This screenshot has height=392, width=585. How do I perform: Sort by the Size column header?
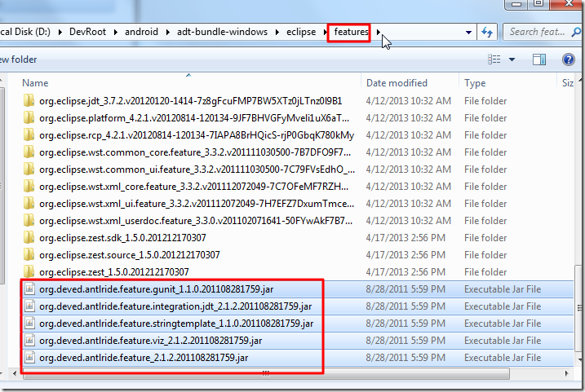point(568,83)
